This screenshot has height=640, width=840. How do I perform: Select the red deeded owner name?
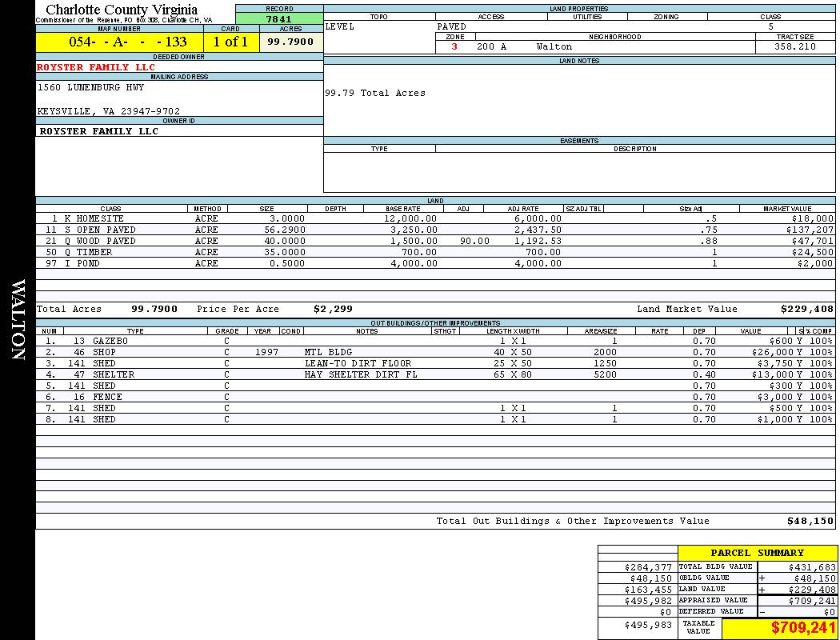click(96, 67)
